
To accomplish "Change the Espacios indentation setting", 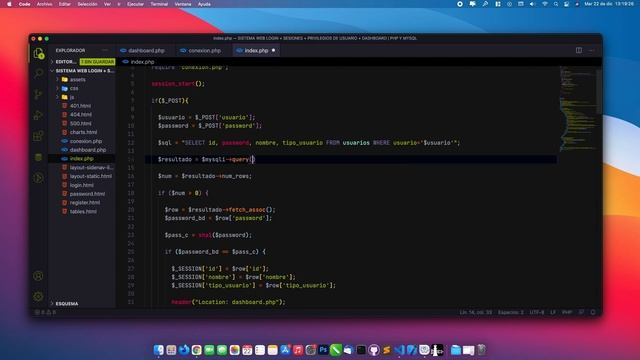I will coord(511,312).
